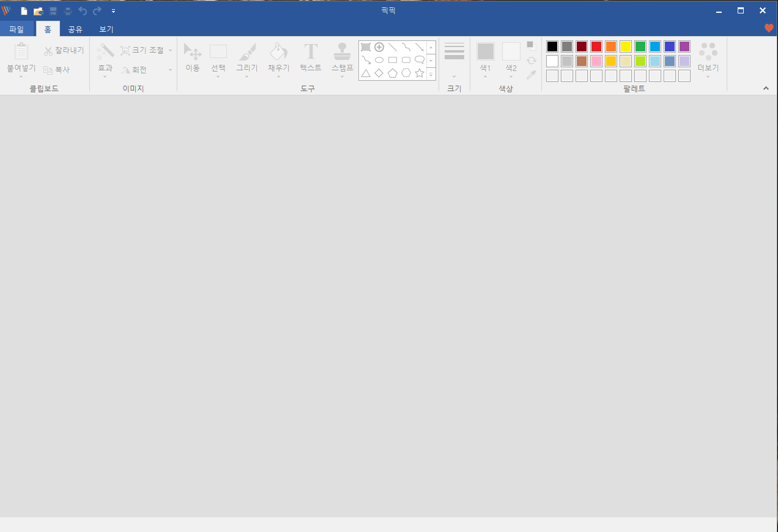Switch to the 보기 (View) tab

tap(106, 29)
